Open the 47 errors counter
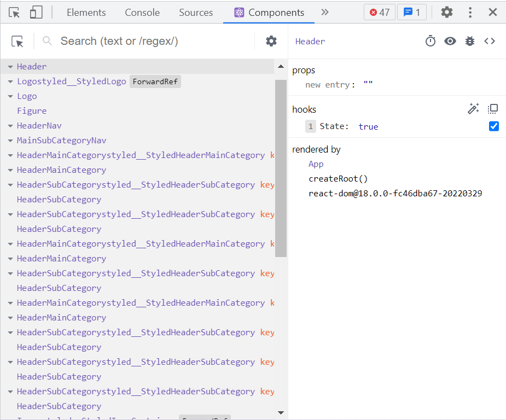The height and width of the screenshot is (420, 506). 380,13
